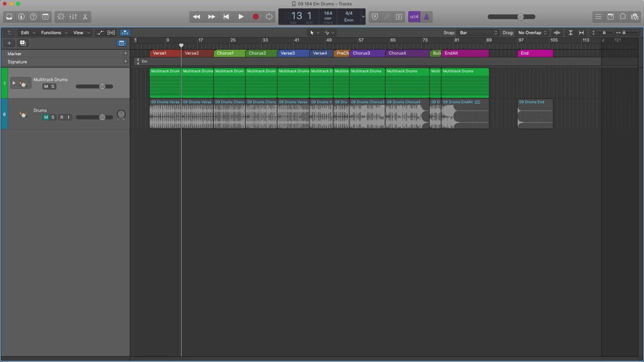Open the Smart Controls button
644x362 pixels.
tap(60, 17)
